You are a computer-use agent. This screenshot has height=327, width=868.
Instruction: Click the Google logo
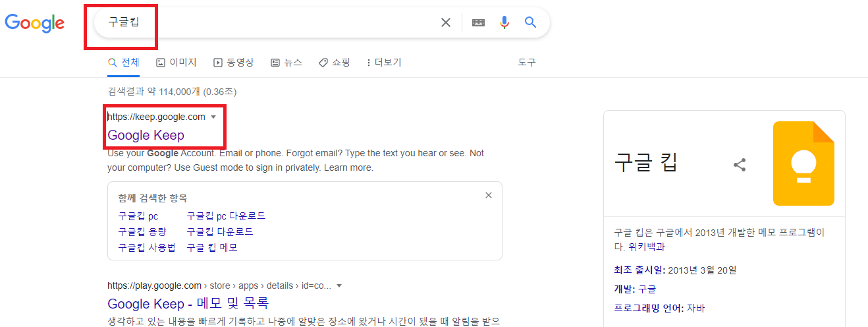34,24
